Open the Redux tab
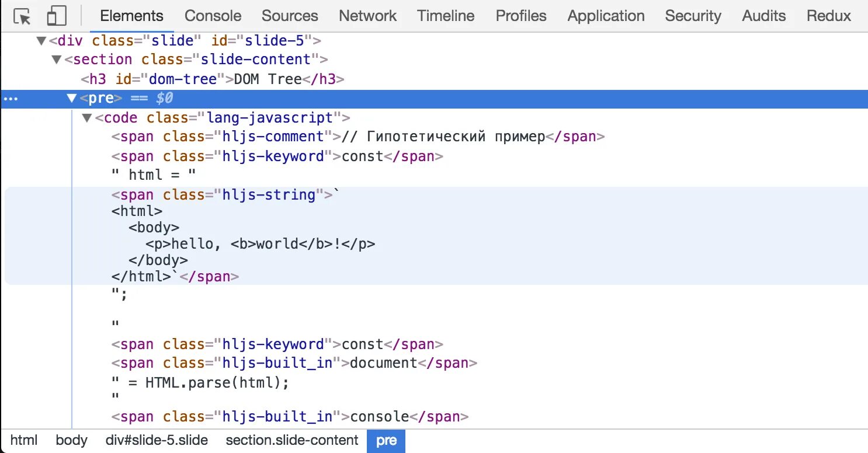868x453 pixels. 828,16
